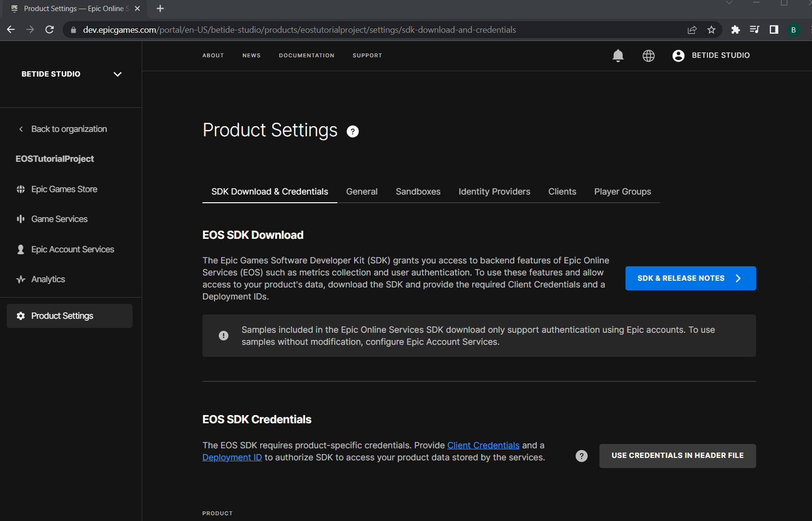812x521 pixels.
Task: Click the browser address bar URL
Action: click(x=299, y=30)
